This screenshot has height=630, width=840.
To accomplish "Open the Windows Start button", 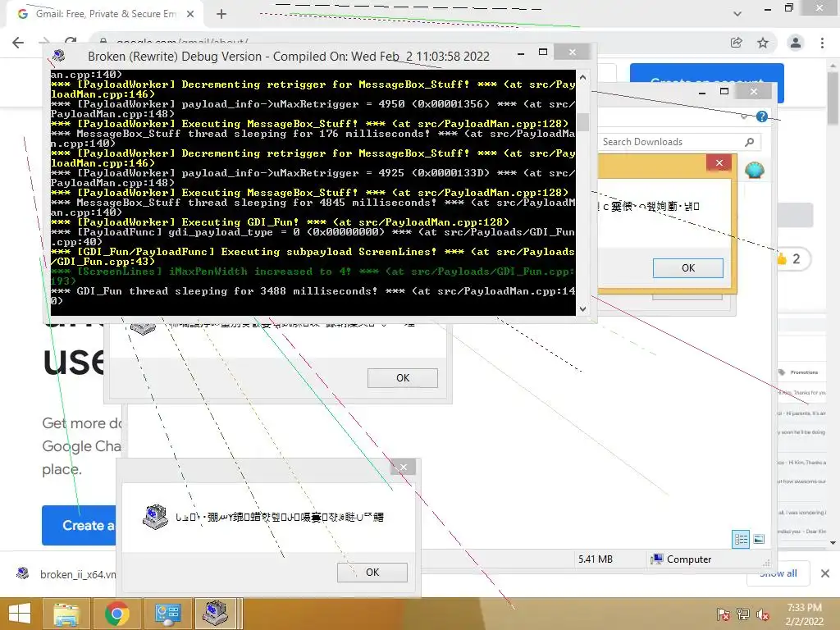I will (20, 614).
